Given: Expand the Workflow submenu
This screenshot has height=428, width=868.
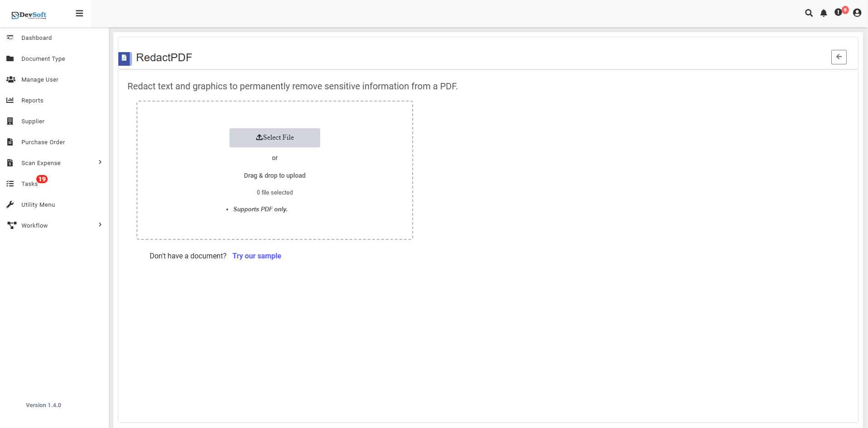Looking at the screenshot, I should click(x=99, y=225).
